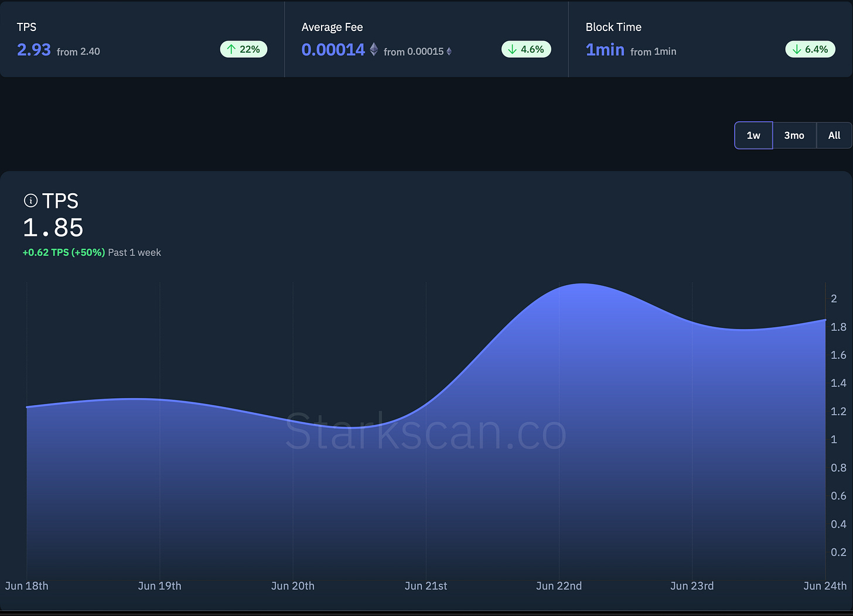Click the TPS label in top card
The height and width of the screenshot is (616, 853).
coord(26,27)
